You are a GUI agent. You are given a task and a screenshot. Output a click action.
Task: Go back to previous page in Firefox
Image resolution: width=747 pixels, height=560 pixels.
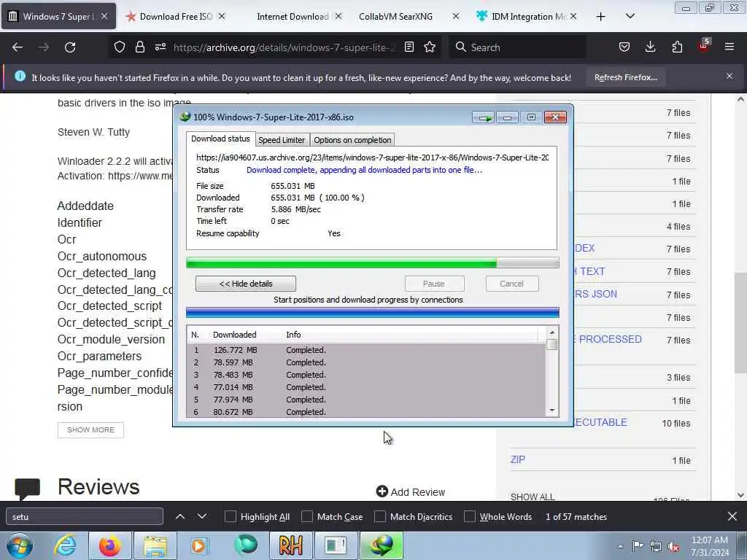point(18,47)
